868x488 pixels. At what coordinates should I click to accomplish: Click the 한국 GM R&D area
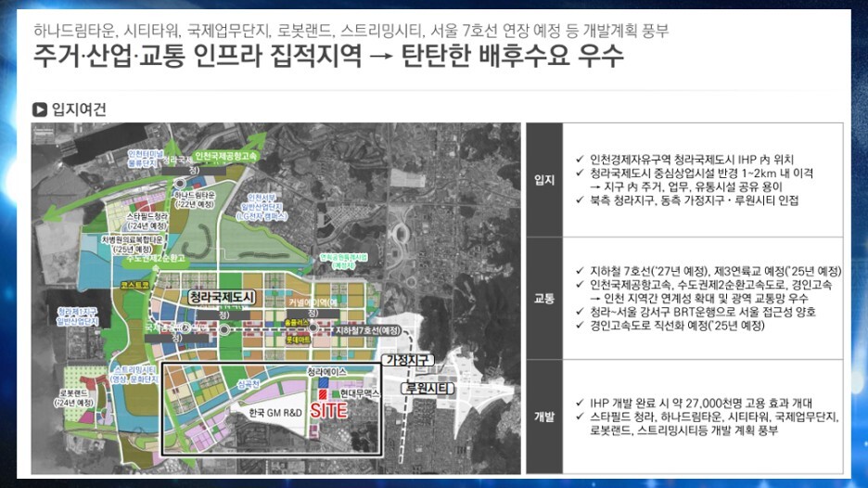275,413
